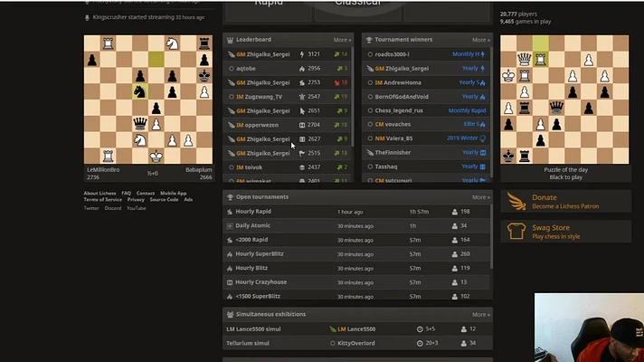This screenshot has height=362, width=644.
Task: Click the players icon beside 260
Action: point(455,254)
